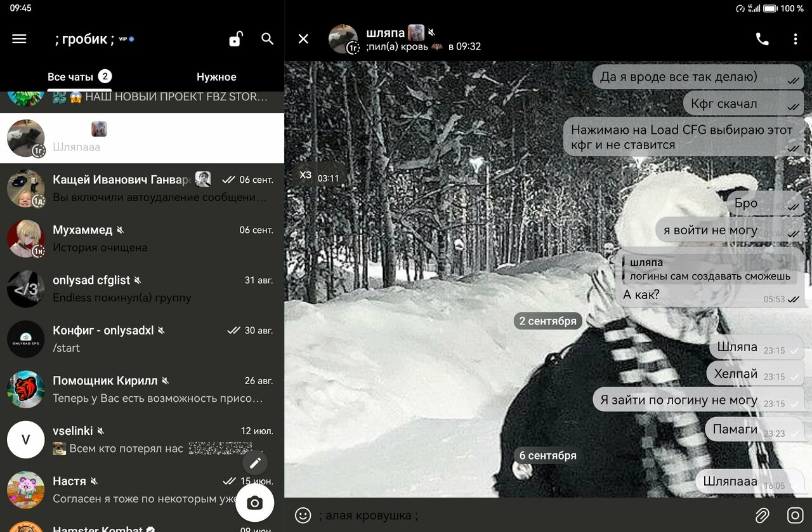Tap the onlysad cfglist </3 avatar
This screenshot has width=812, height=532.
tap(26, 289)
